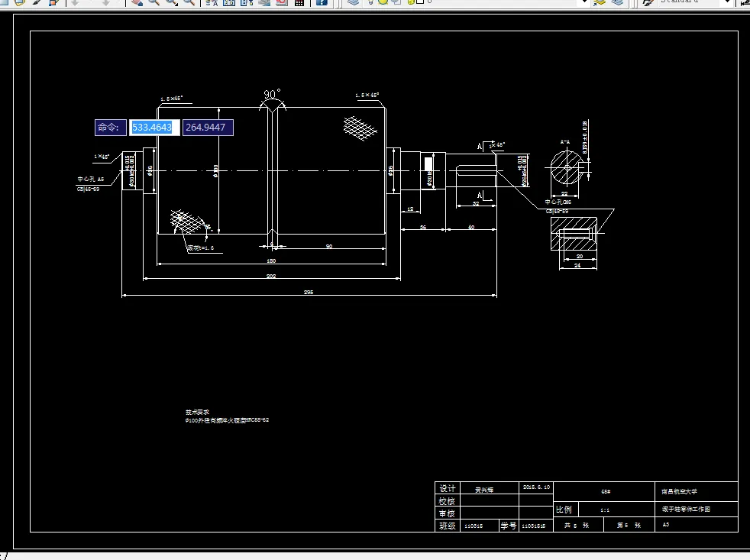Click the Redo arrow in toolbar

(x=105, y=2)
